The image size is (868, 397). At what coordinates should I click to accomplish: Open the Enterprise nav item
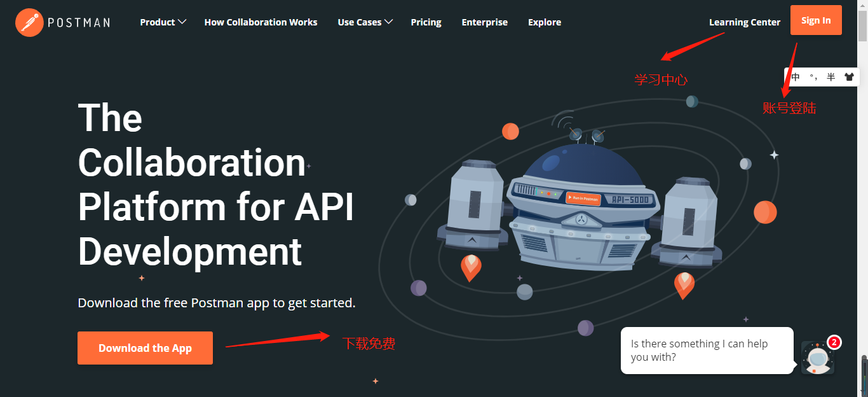tap(484, 22)
